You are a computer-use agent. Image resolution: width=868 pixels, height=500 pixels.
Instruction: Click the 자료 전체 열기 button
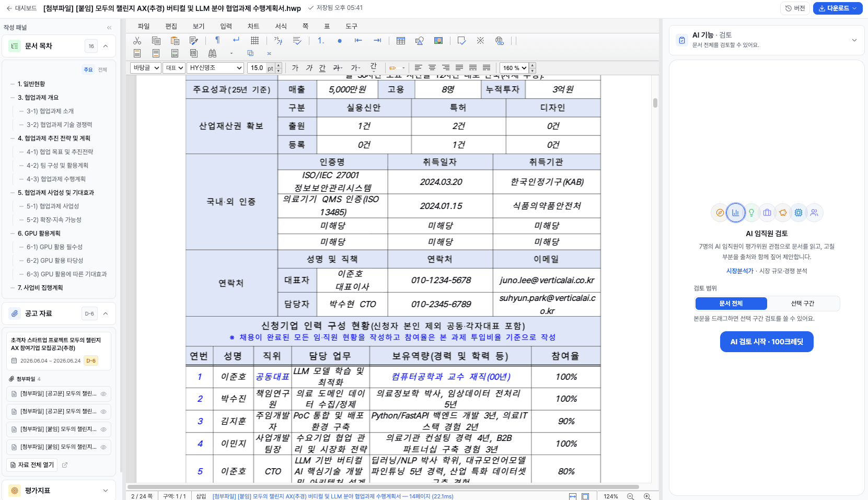[32, 465]
